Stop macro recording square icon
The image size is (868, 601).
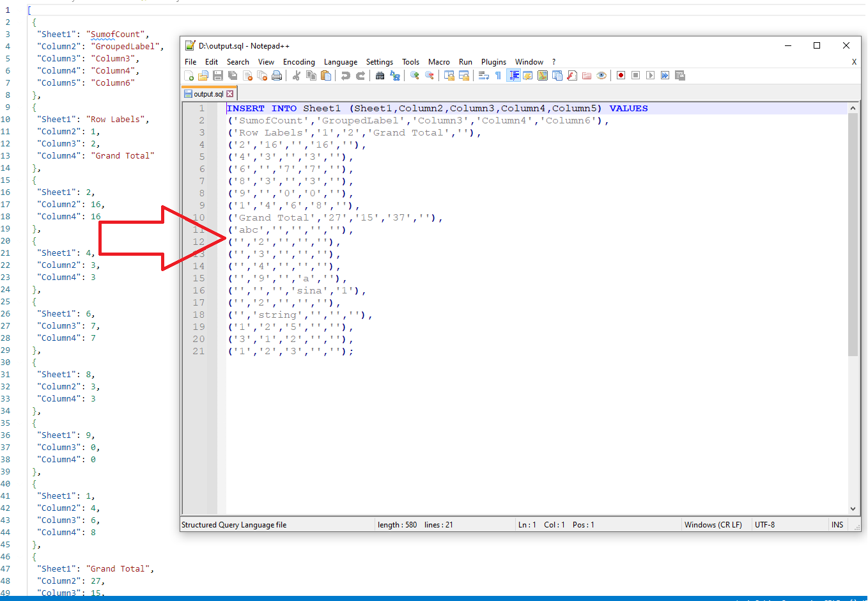click(636, 75)
